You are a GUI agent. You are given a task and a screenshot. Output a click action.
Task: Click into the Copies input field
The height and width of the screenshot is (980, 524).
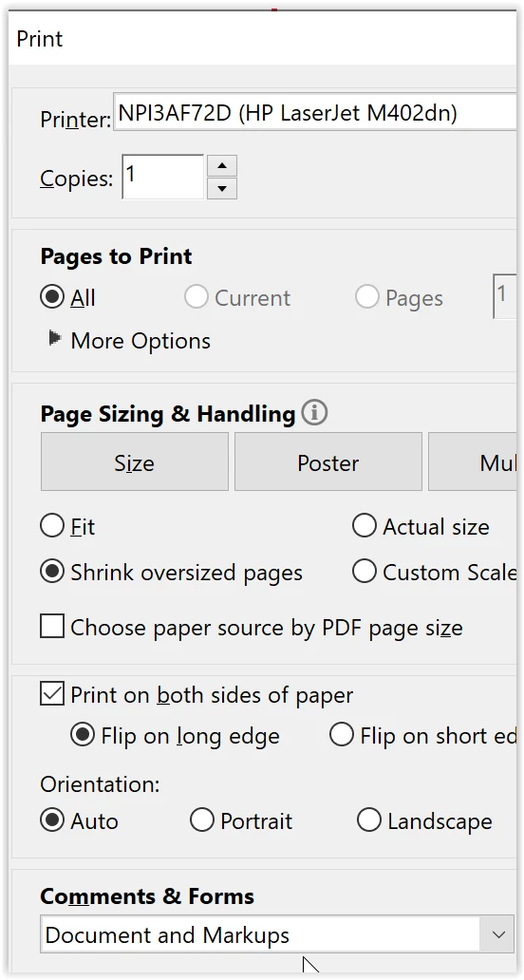163,177
